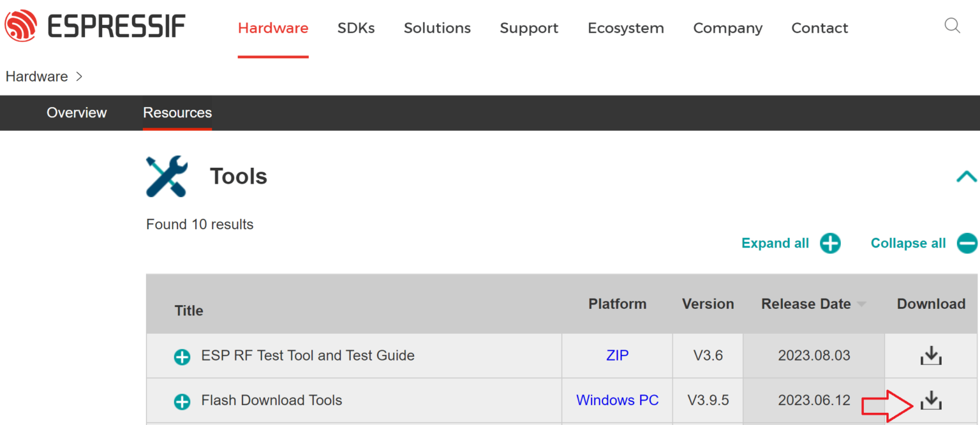980x425 pixels.
Task: Click the Tools wrench and screwdriver icon
Action: [167, 176]
